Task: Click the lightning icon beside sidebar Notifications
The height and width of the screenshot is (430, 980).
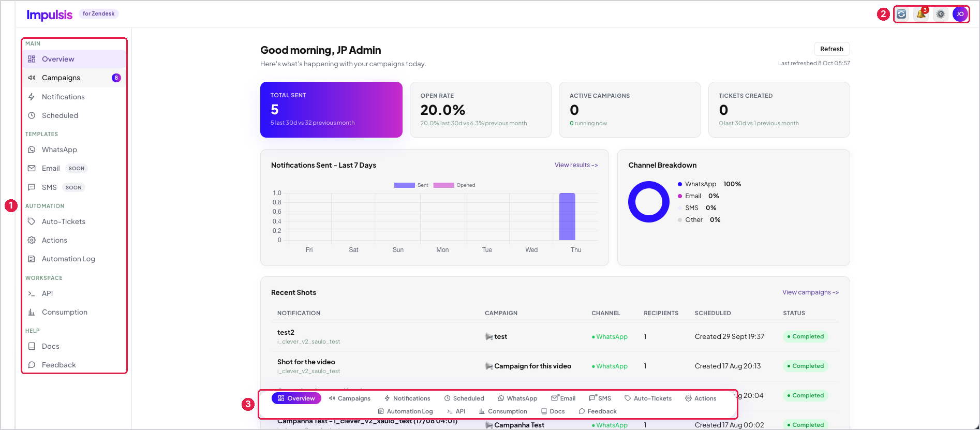Action: tap(32, 97)
